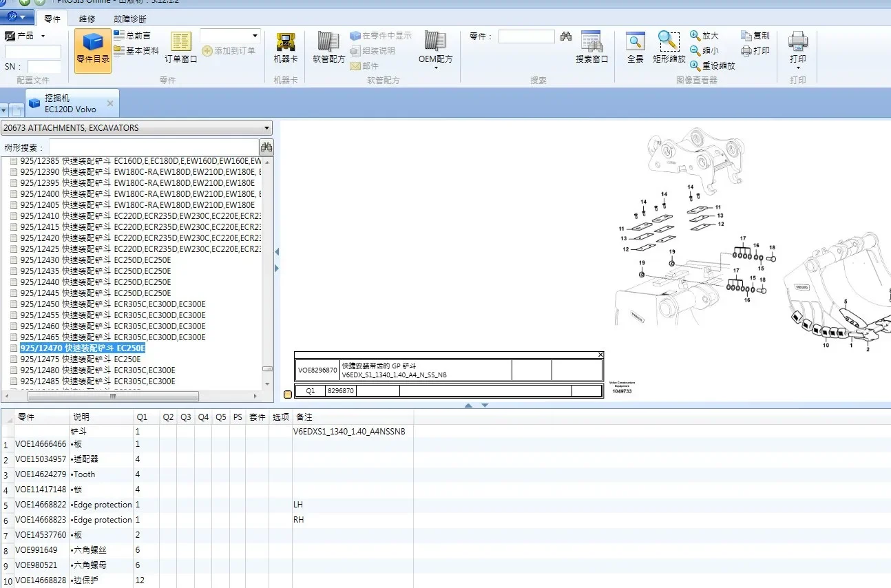Click part number VOE11417148
This screenshot has height=588, width=891.
pyautogui.click(x=41, y=490)
